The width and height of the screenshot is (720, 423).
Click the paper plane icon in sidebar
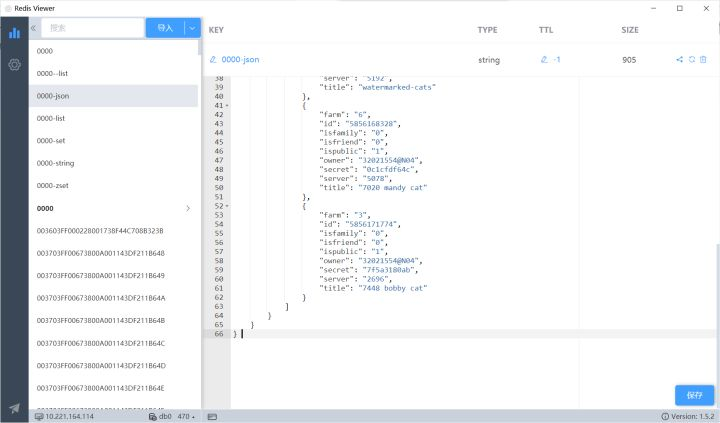pos(14,408)
